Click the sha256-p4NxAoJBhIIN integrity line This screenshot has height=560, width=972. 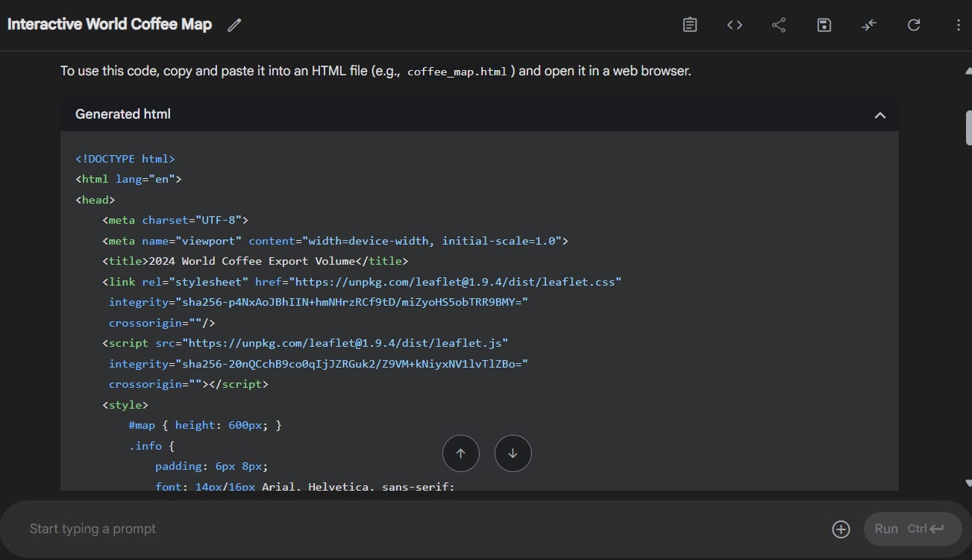(319, 302)
